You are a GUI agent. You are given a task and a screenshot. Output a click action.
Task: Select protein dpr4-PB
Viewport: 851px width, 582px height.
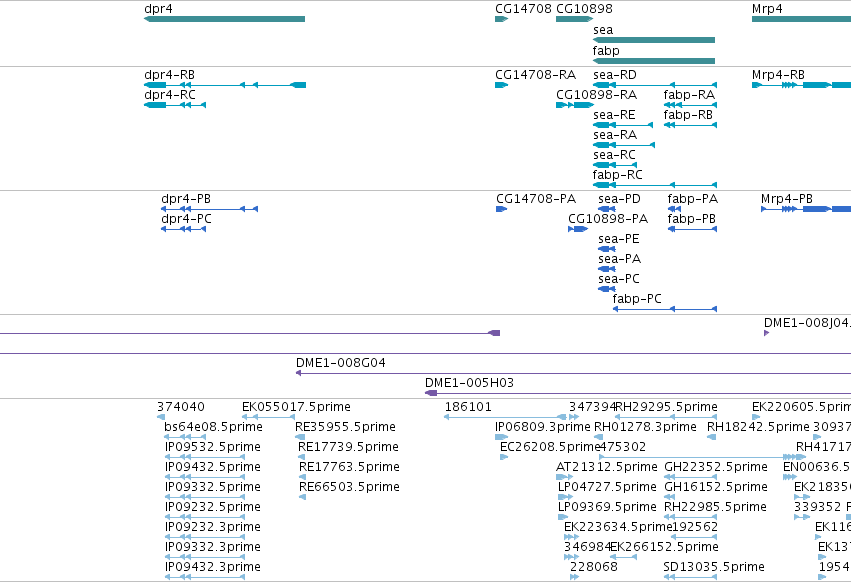(x=209, y=209)
